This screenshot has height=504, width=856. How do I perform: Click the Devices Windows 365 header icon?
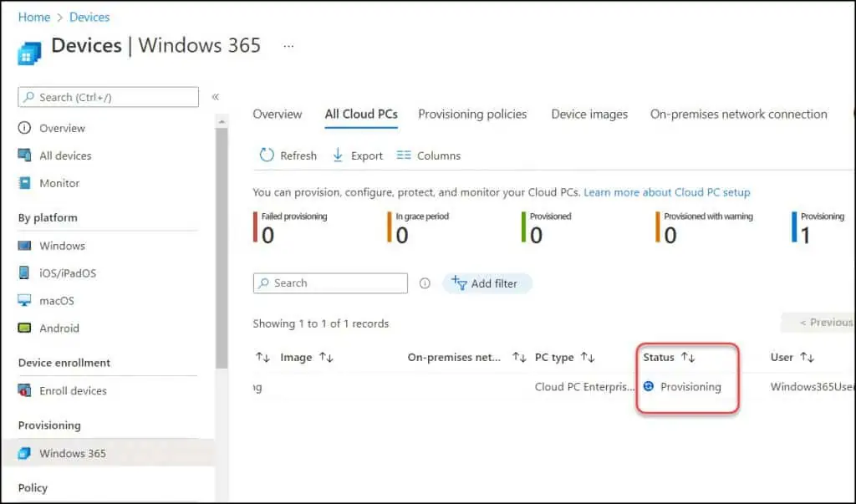(x=29, y=53)
